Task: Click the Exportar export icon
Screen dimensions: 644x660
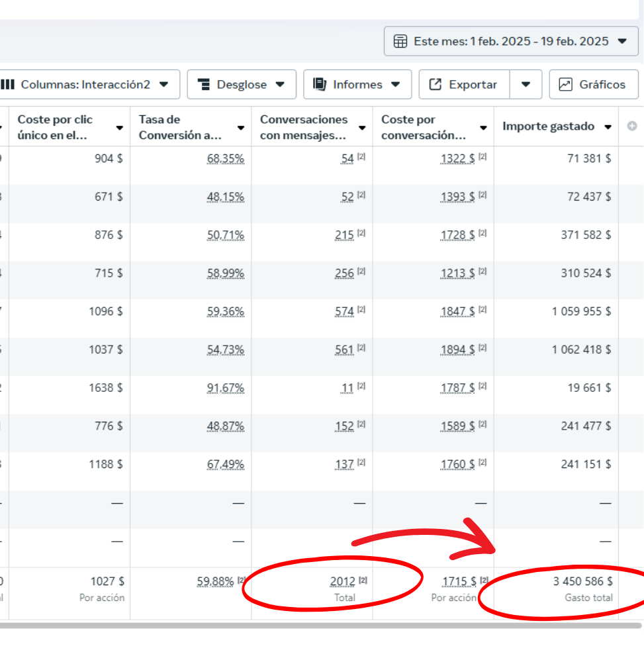Action: (x=436, y=85)
